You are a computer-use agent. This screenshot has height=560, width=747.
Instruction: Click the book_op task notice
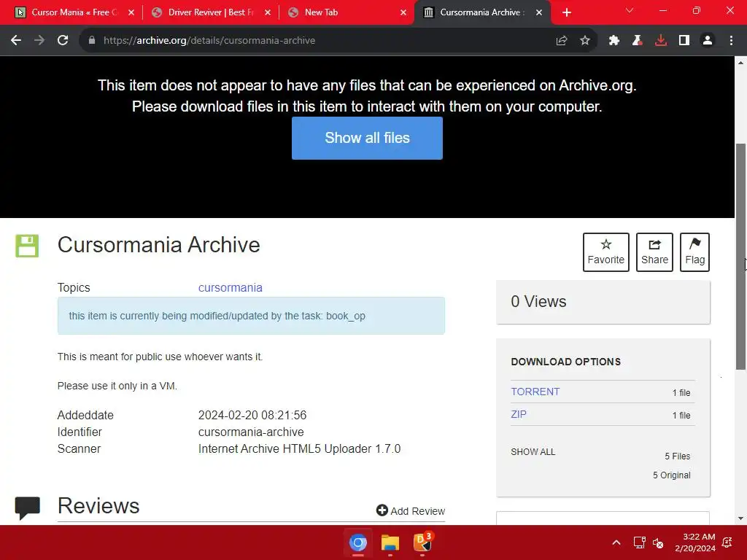point(251,316)
